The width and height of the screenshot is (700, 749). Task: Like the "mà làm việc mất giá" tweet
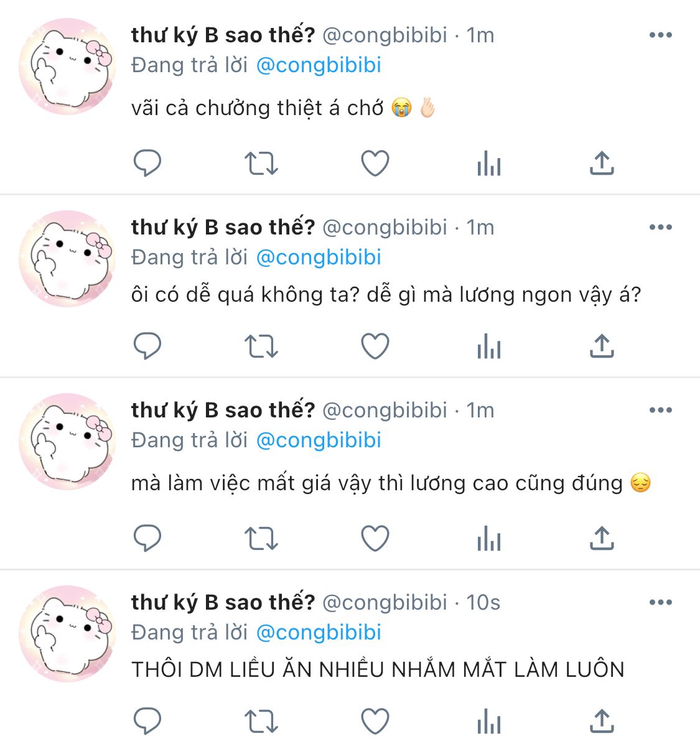[x=375, y=539]
